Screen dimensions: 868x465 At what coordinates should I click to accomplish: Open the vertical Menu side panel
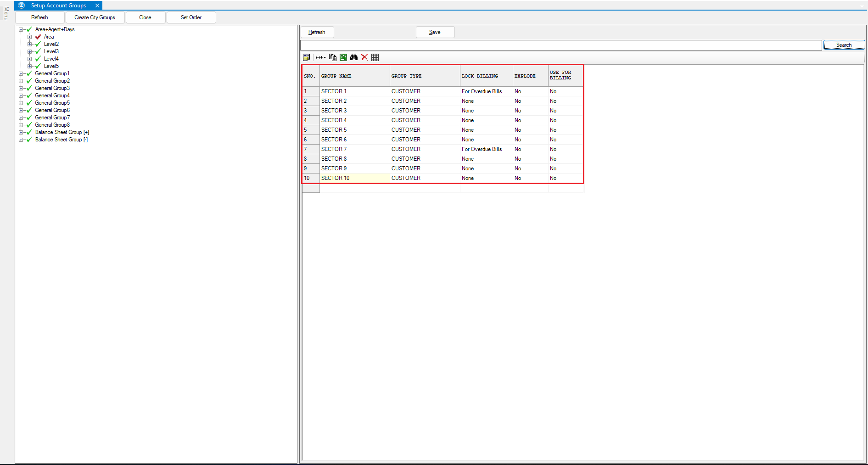point(6,13)
